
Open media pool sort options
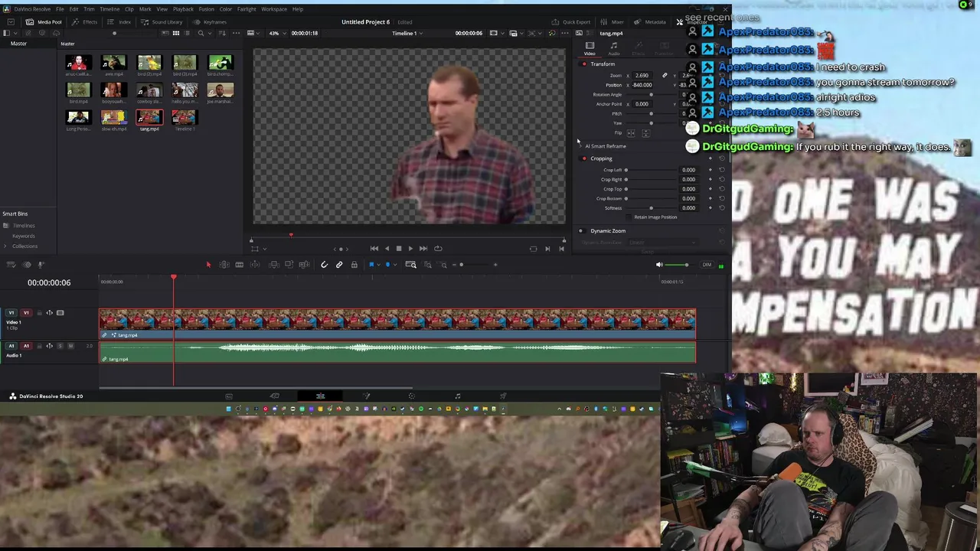(x=223, y=34)
